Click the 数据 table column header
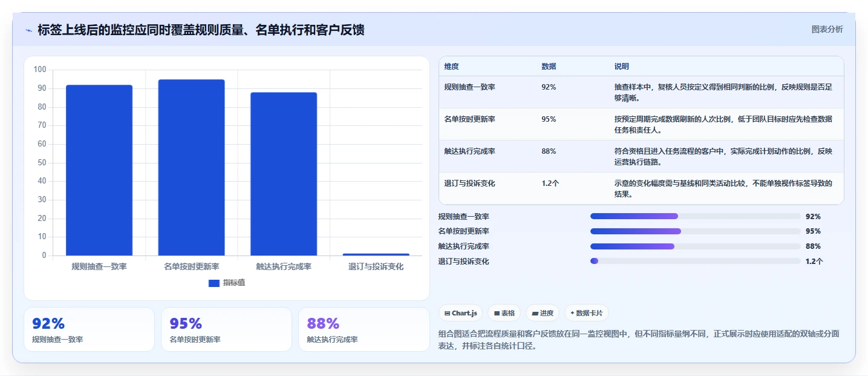This screenshot has height=376, width=868. (549, 67)
